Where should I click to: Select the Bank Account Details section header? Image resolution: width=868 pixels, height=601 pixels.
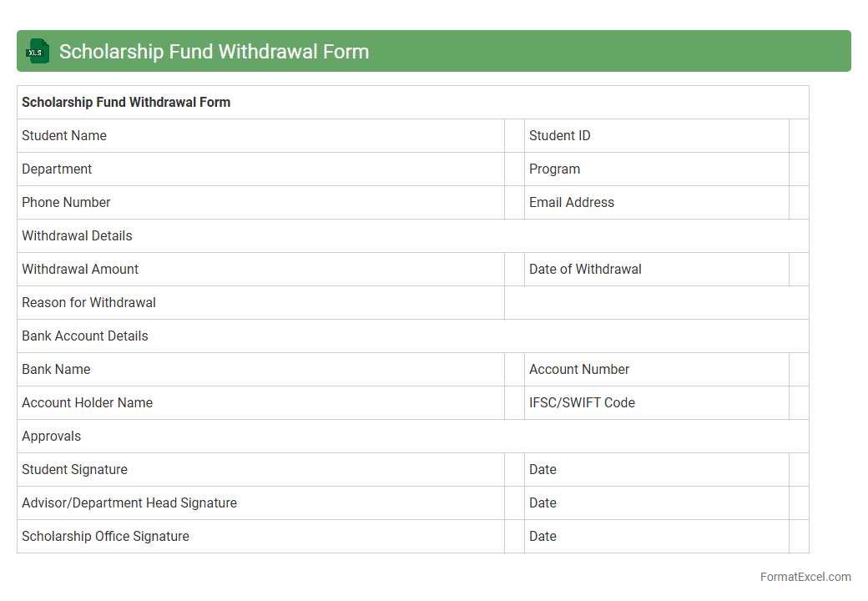[x=412, y=336]
